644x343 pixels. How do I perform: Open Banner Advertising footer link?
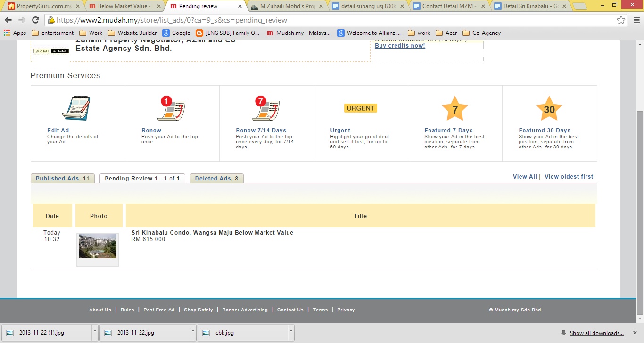[245, 310]
